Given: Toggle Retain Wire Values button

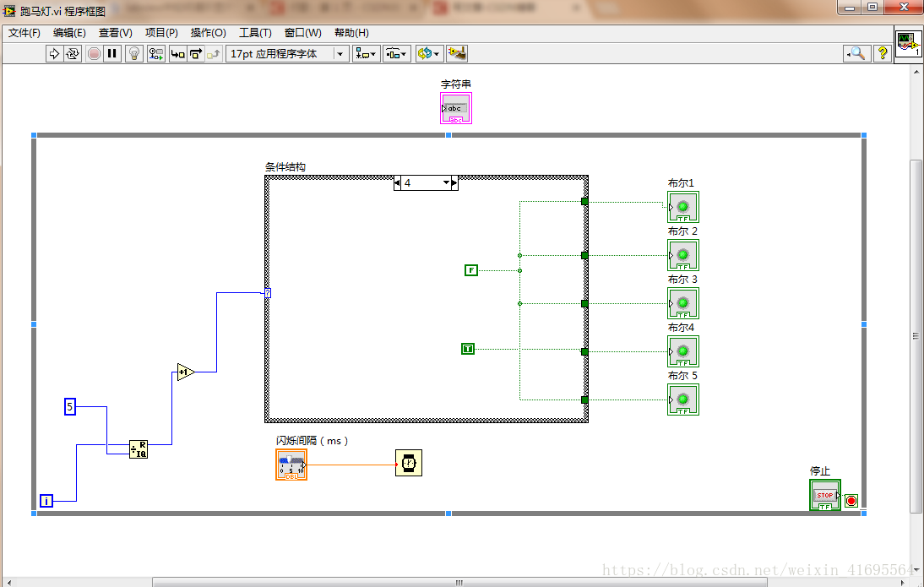Looking at the screenshot, I should [x=156, y=53].
